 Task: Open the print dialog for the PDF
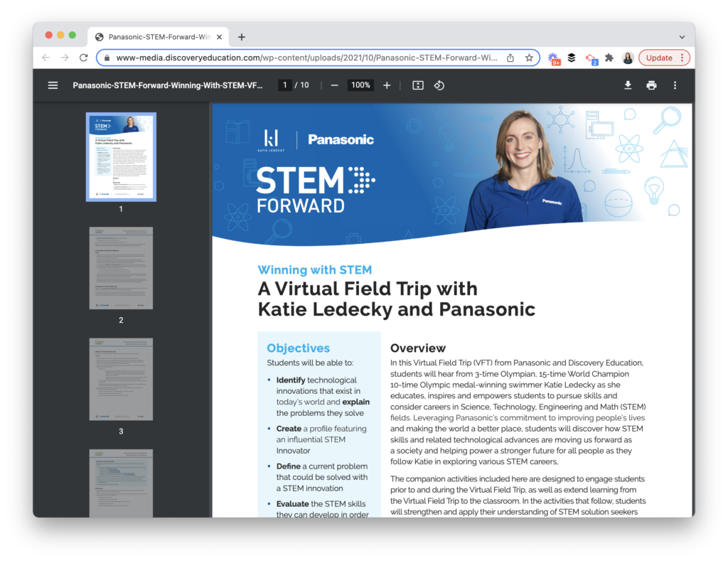pos(652,85)
